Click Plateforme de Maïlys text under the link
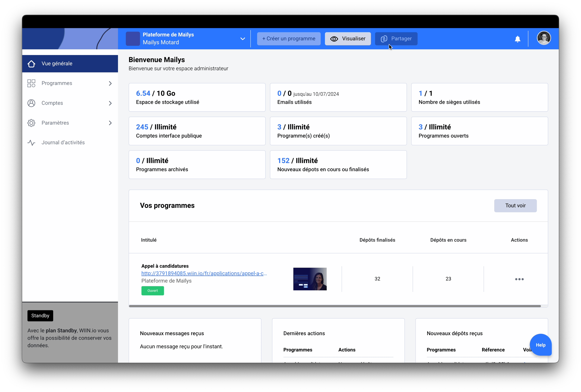 [x=166, y=281]
